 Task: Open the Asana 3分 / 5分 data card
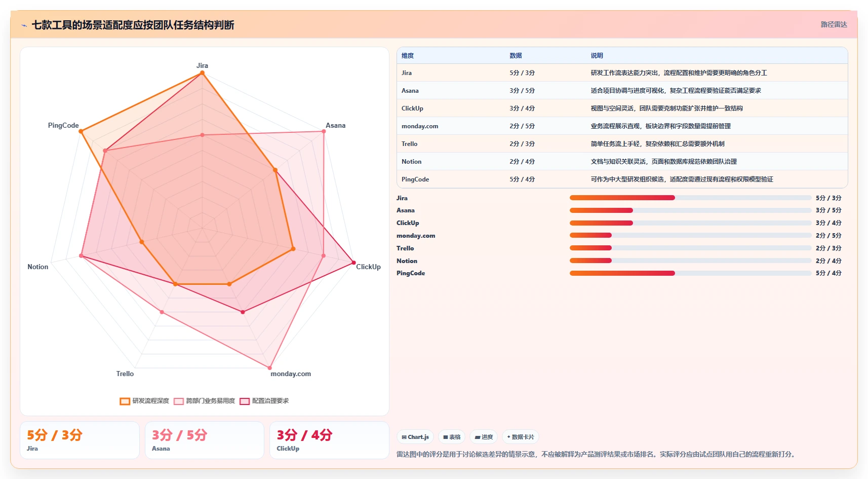[x=205, y=440]
